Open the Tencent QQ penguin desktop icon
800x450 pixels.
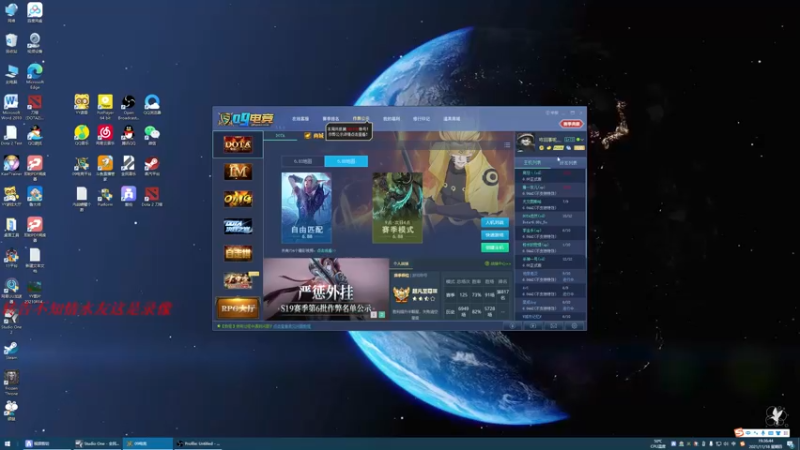(x=129, y=136)
